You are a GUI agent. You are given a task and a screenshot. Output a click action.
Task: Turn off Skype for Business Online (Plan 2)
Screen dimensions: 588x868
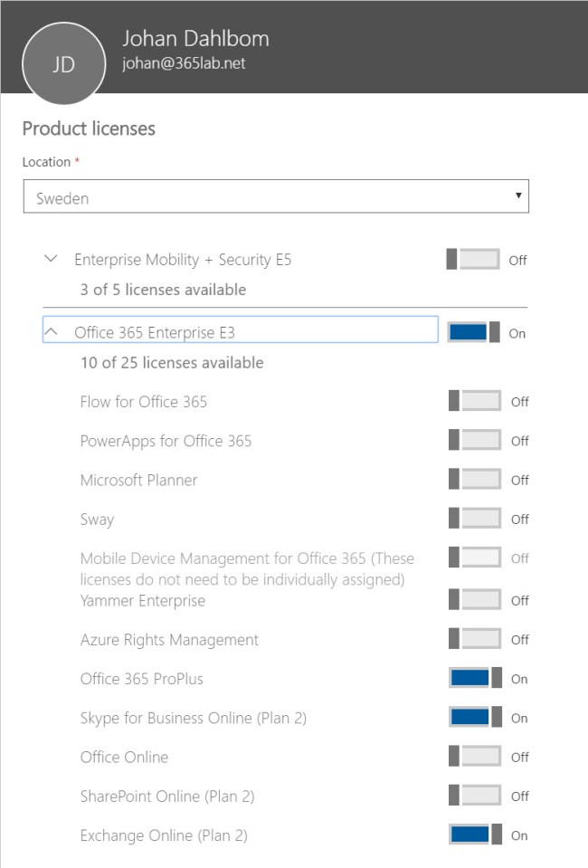475,717
